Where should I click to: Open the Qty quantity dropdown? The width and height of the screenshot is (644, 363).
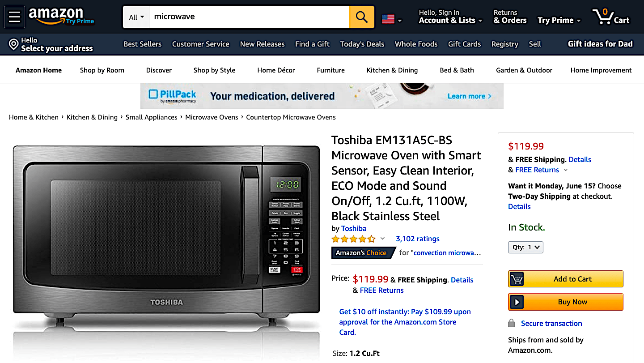tap(525, 247)
